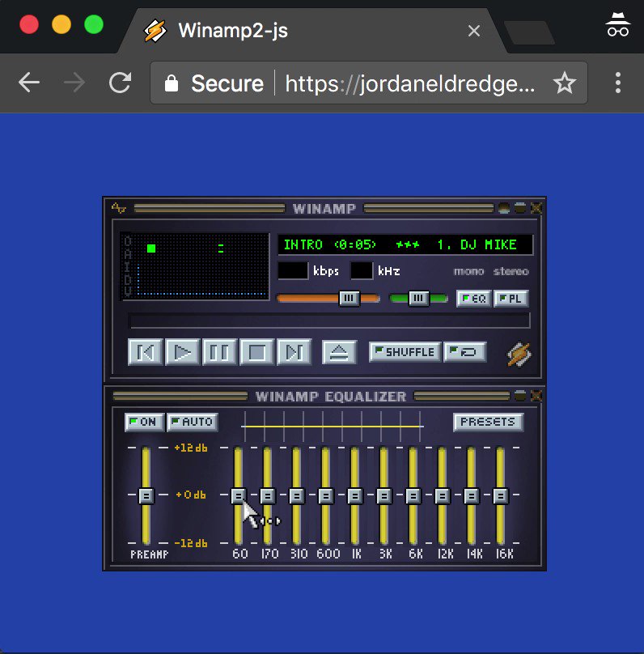The height and width of the screenshot is (654, 644).
Task: Toggle the Repeat button
Action: coord(464,351)
